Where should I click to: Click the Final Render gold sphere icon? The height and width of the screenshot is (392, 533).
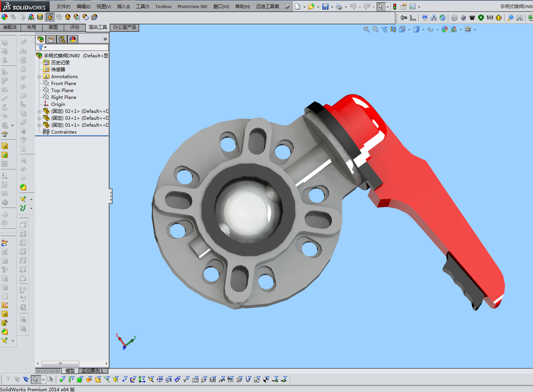pos(68,17)
